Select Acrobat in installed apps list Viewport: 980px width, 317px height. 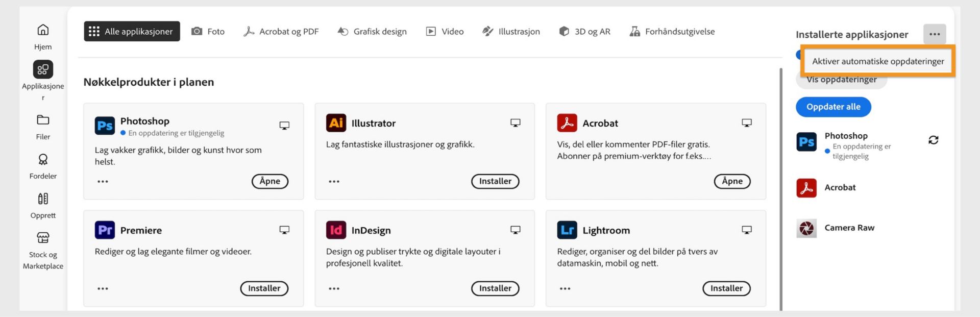826,188
